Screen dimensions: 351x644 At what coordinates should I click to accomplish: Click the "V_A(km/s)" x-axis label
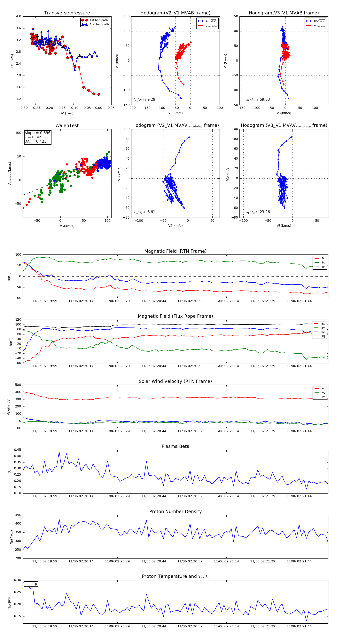[x=67, y=226]
